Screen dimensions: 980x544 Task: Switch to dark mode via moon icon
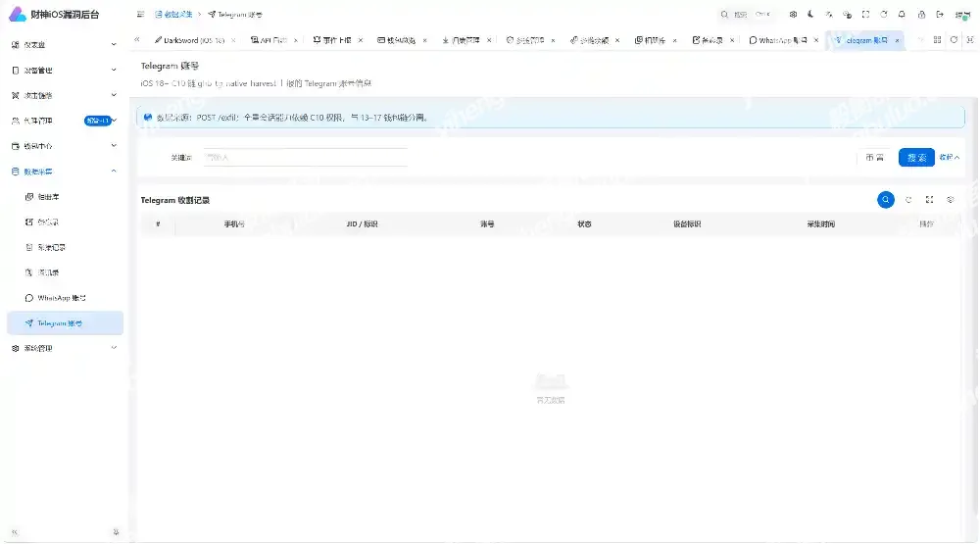[810, 15]
